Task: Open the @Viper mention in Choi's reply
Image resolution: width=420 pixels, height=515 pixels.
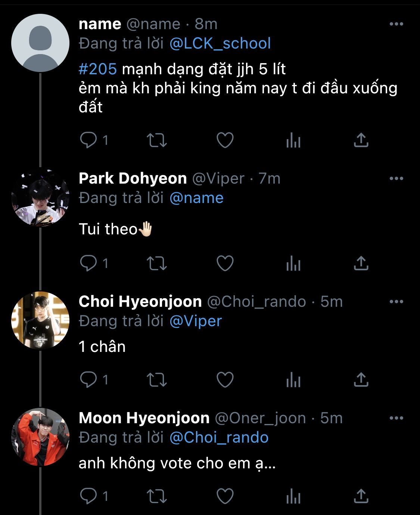Action: point(196,321)
